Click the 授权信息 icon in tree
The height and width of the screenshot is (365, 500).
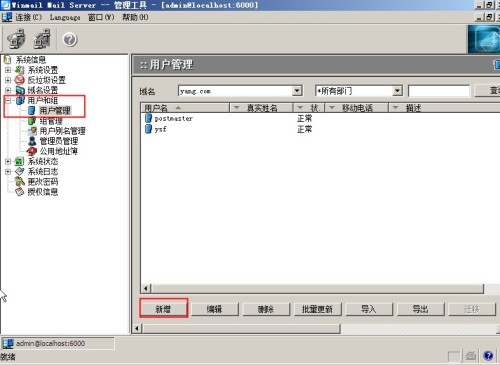[x=20, y=192]
